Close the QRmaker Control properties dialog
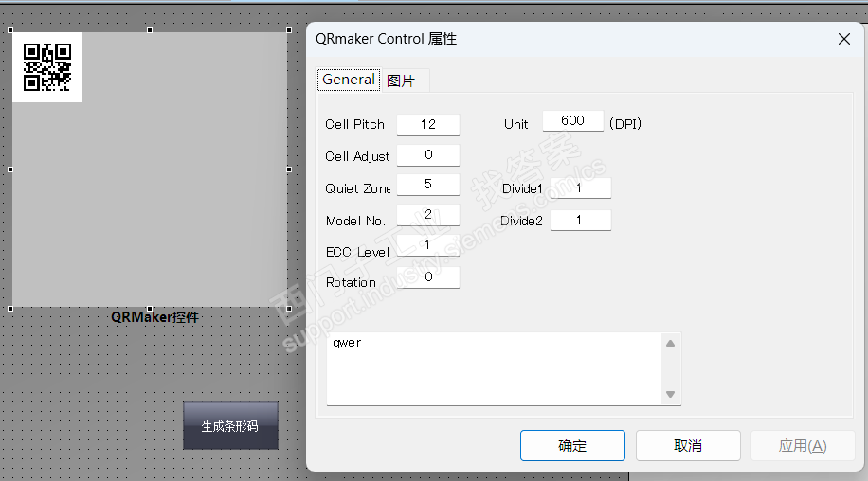Viewport: 868px width, 481px height. (x=844, y=39)
